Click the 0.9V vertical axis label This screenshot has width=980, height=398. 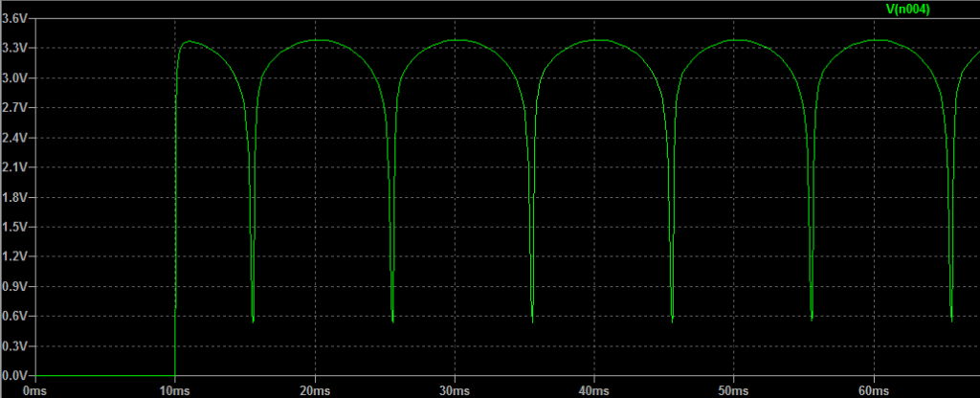tap(14, 286)
